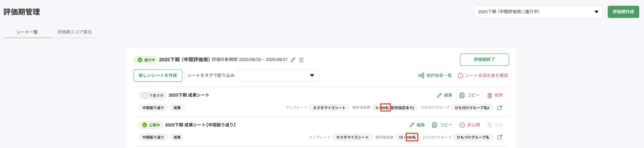Select the シート一覧 tab

27,32
